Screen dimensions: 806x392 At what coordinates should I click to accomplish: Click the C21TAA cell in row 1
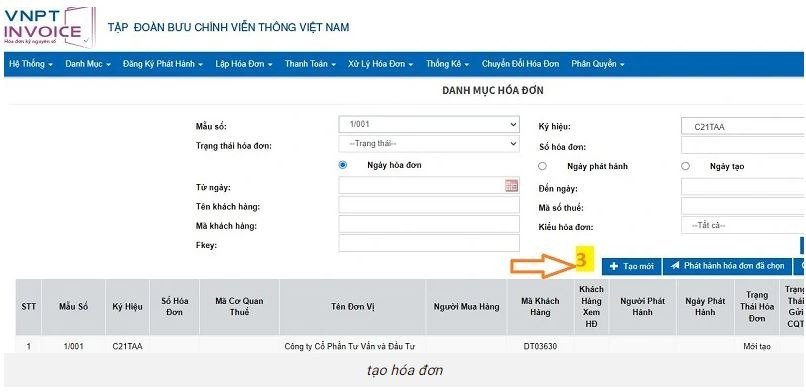click(127, 347)
